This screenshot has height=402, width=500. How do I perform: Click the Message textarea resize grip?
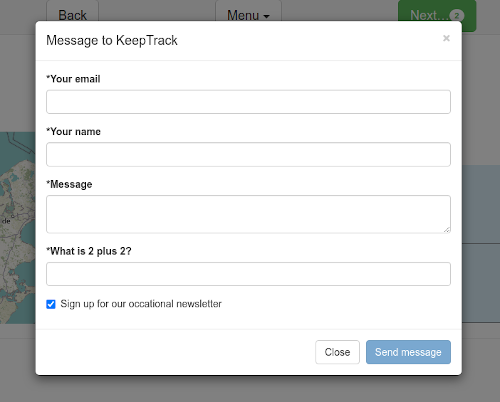447,229
